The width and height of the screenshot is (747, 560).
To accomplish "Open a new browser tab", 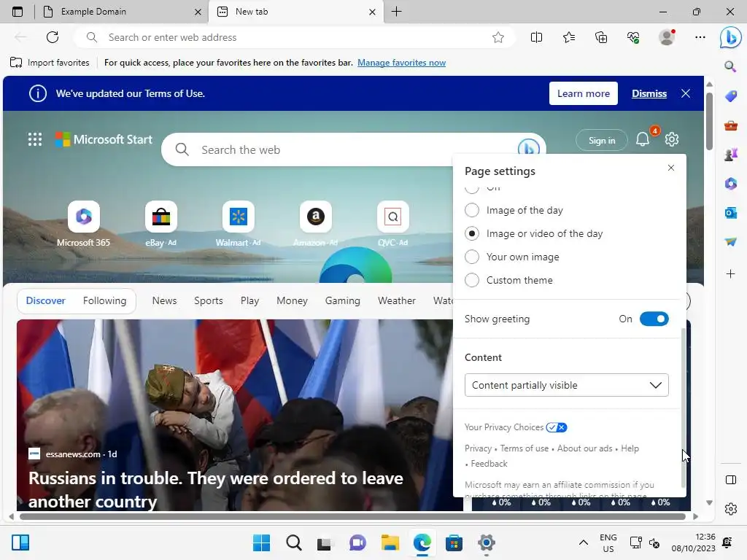I will point(396,12).
